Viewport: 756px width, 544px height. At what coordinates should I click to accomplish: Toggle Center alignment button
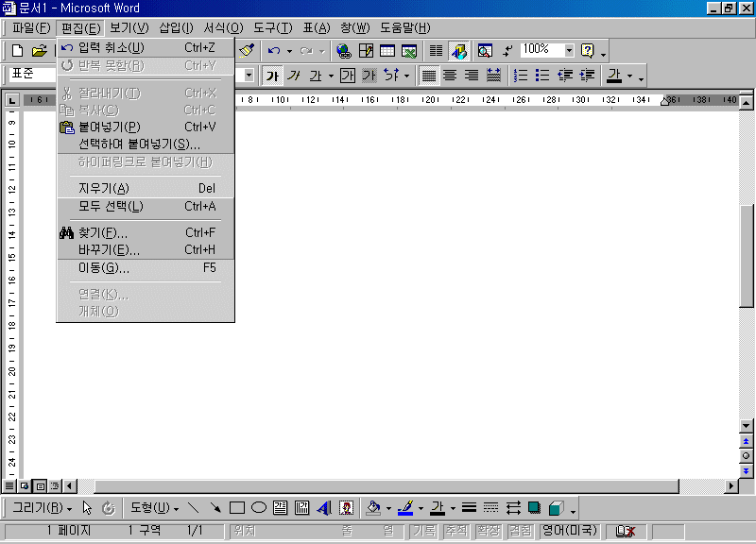(450, 76)
